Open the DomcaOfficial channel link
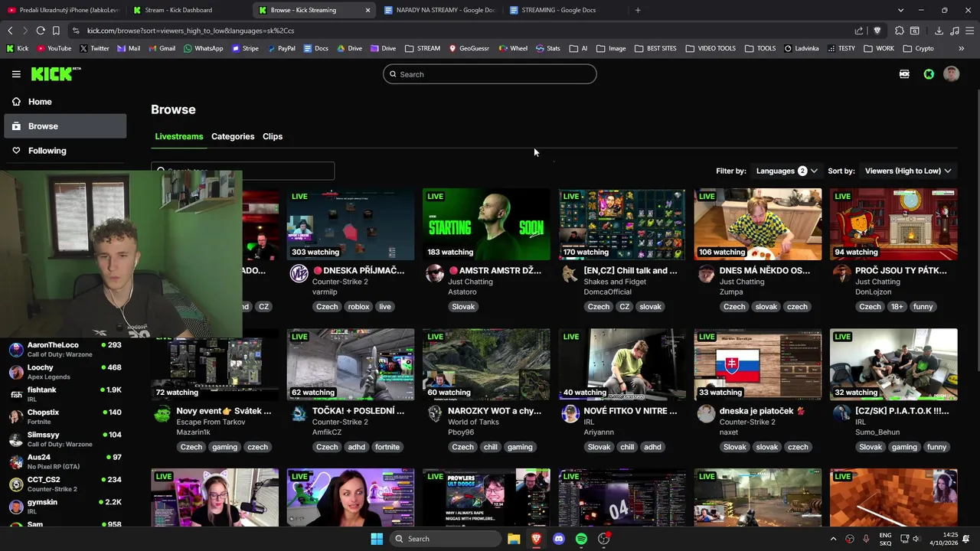The height and width of the screenshot is (551, 980). pyautogui.click(x=608, y=292)
